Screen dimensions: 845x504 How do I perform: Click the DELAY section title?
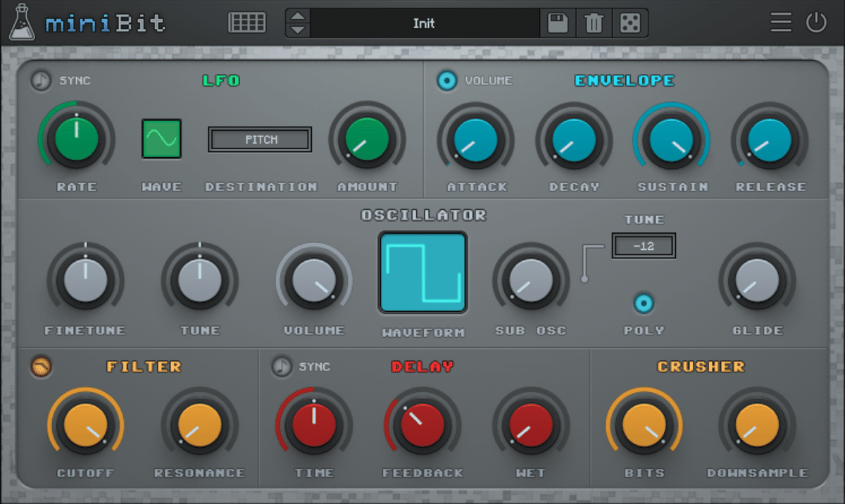coord(423,367)
